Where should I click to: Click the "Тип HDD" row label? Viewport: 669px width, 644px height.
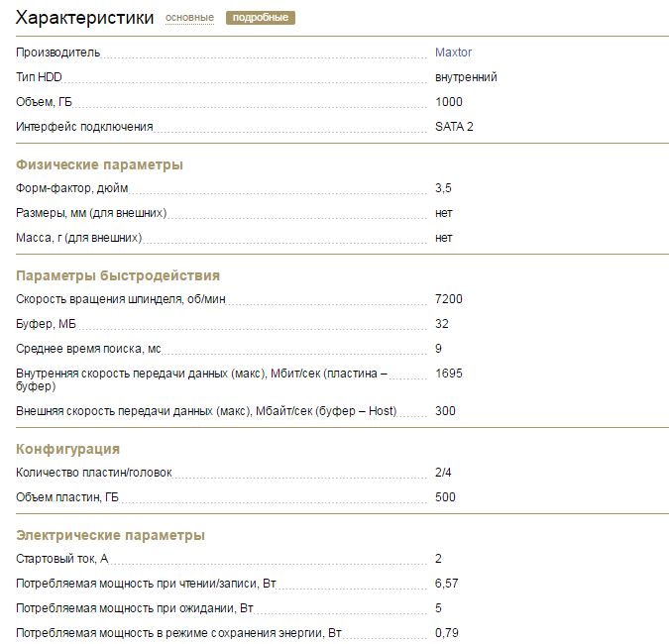(x=39, y=77)
